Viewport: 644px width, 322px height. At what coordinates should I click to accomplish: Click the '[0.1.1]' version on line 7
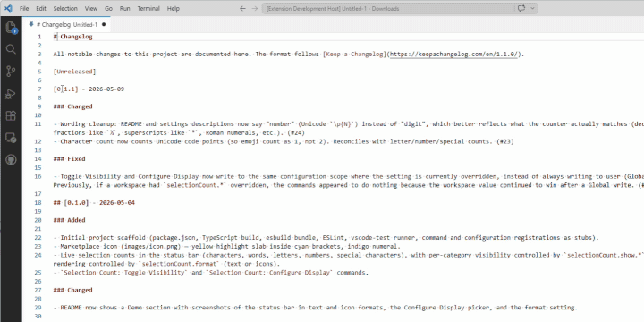(65, 89)
